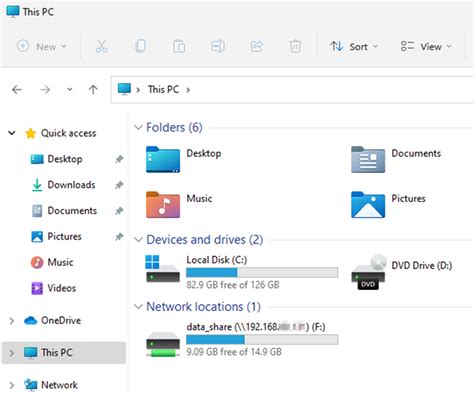
Task: Click '9.09 GB free of 14.9 GB' text
Action: click(x=234, y=352)
